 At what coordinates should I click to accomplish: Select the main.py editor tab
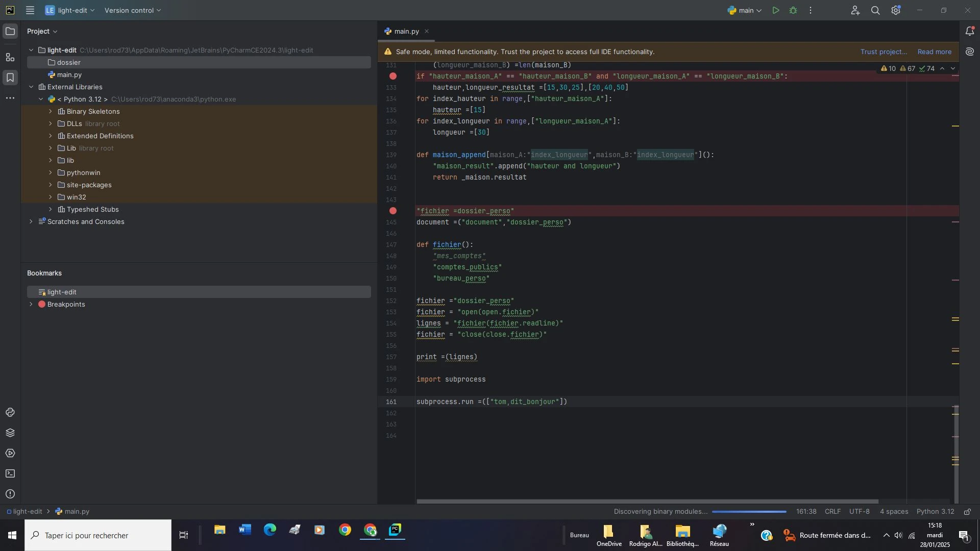tap(406, 31)
